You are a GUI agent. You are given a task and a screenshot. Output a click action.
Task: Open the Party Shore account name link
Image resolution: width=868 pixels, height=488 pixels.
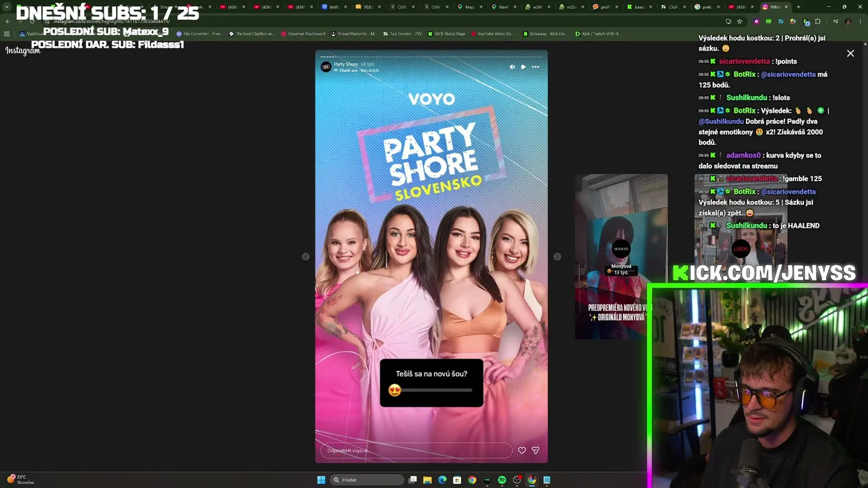pyautogui.click(x=346, y=64)
